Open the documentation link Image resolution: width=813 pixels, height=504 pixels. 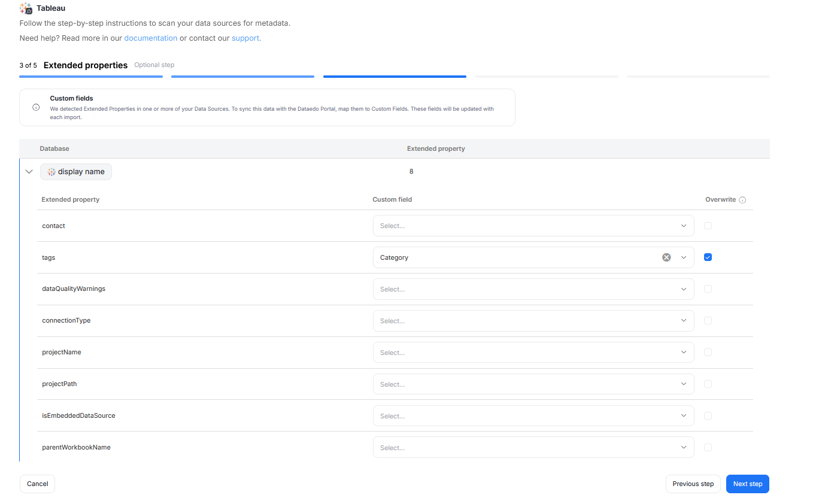point(150,38)
